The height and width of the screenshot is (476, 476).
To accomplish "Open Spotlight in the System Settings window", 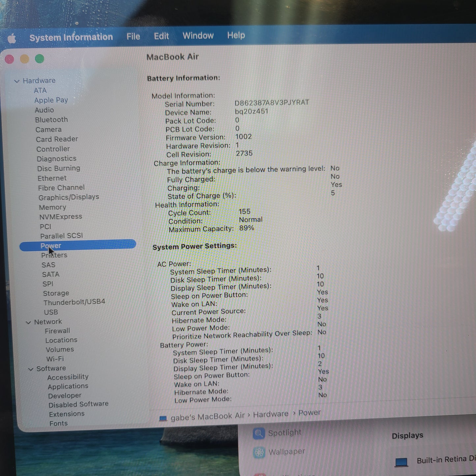I will tap(277, 433).
